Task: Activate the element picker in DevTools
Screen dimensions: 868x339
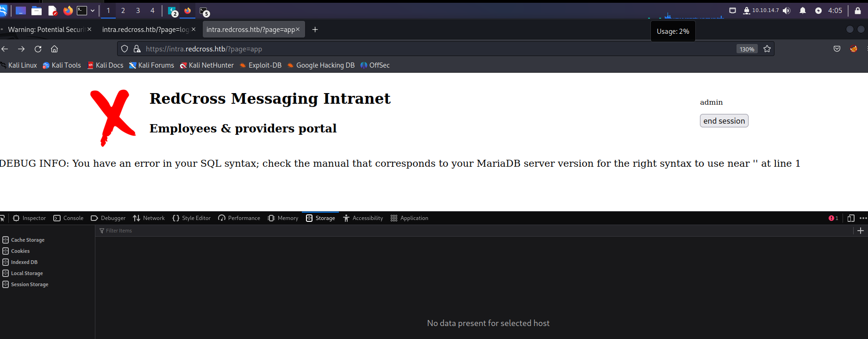Action: (x=2, y=218)
